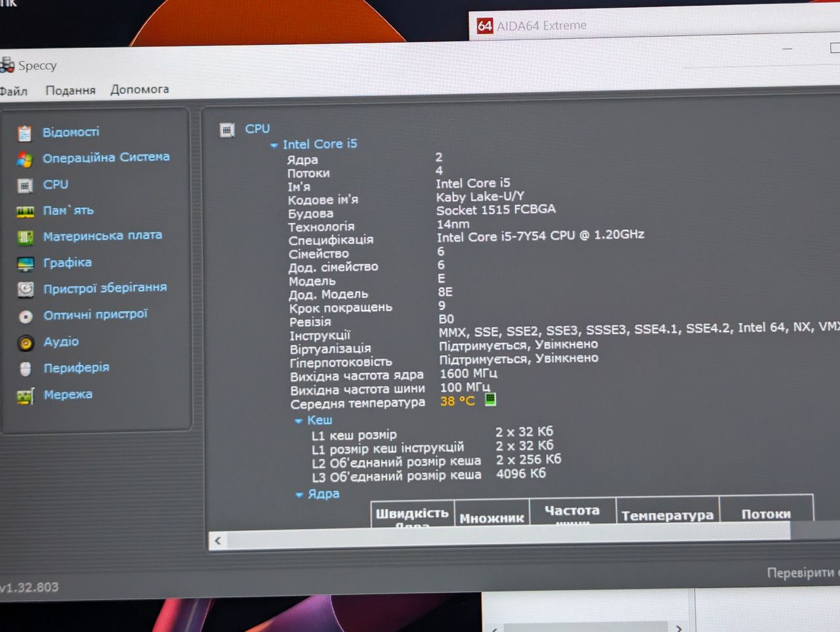This screenshot has height=632, width=840.
Task: Select the Операційна Система Windows icon
Action: coord(24,159)
